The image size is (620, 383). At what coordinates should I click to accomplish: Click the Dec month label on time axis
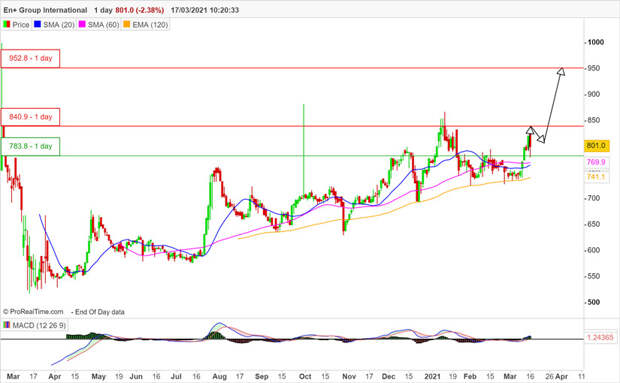(389, 377)
